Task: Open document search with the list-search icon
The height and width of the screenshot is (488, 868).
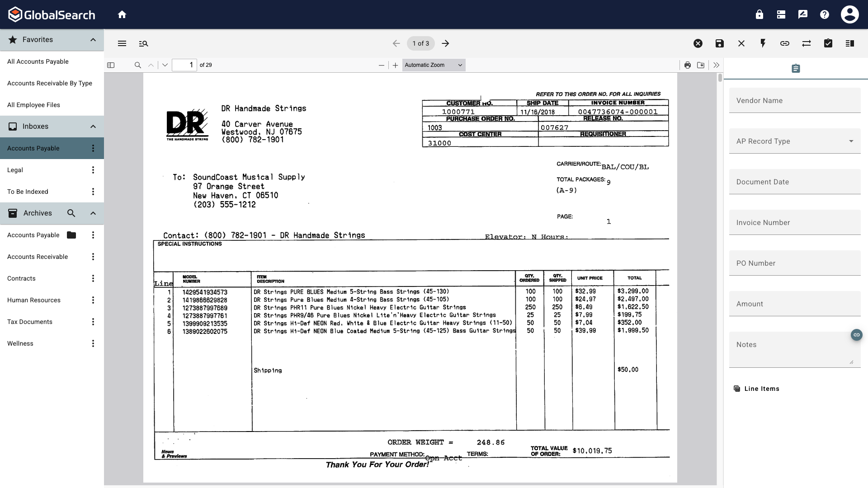Action: pyautogui.click(x=144, y=43)
